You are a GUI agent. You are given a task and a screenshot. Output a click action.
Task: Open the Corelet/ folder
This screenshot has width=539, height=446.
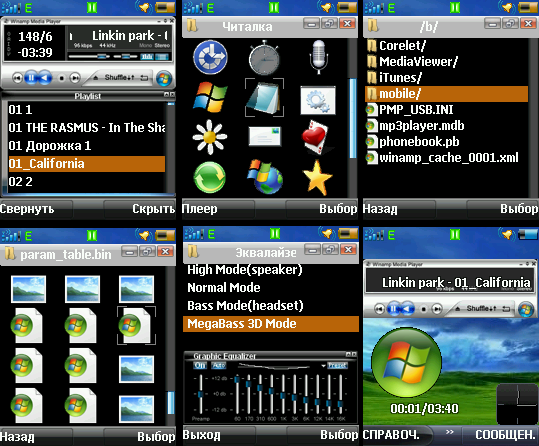point(446,45)
